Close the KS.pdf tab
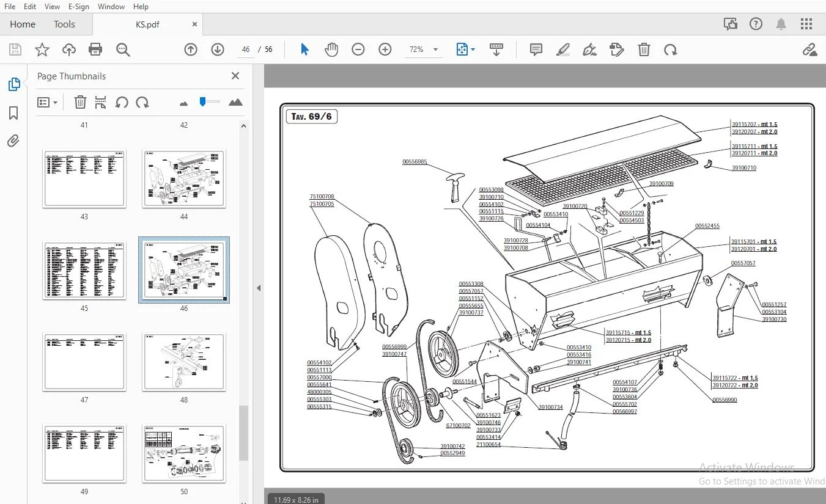The image size is (826, 504). click(195, 24)
